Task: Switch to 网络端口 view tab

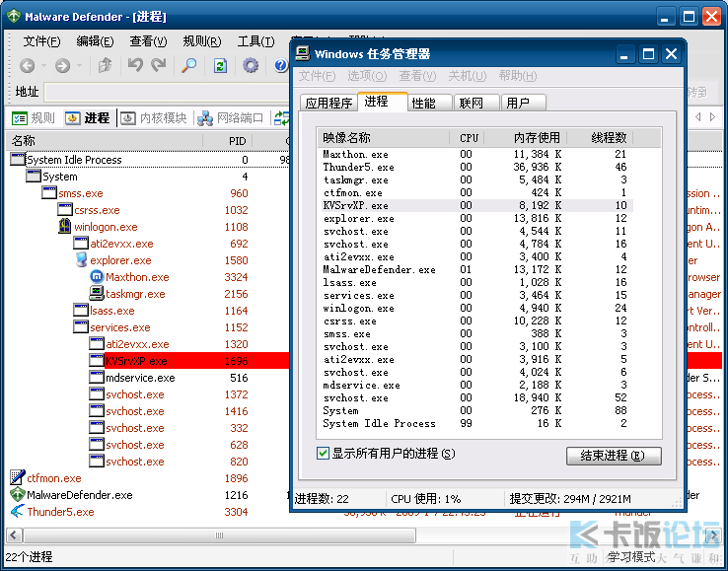Action: tap(231, 118)
